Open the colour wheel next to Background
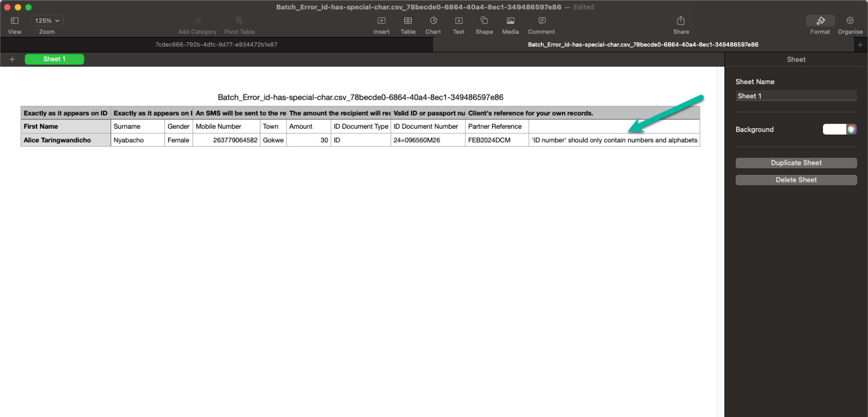This screenshot has height=417, width=868. 852,129
